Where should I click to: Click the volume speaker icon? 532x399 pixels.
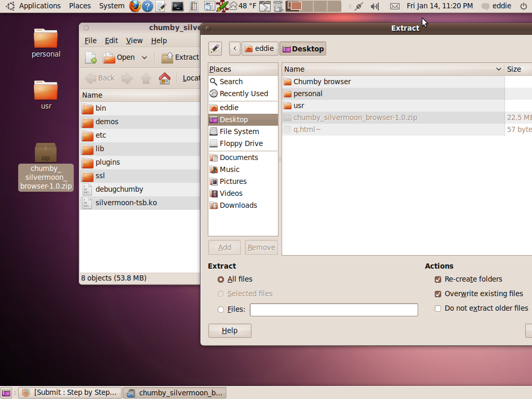coord(375,6)
